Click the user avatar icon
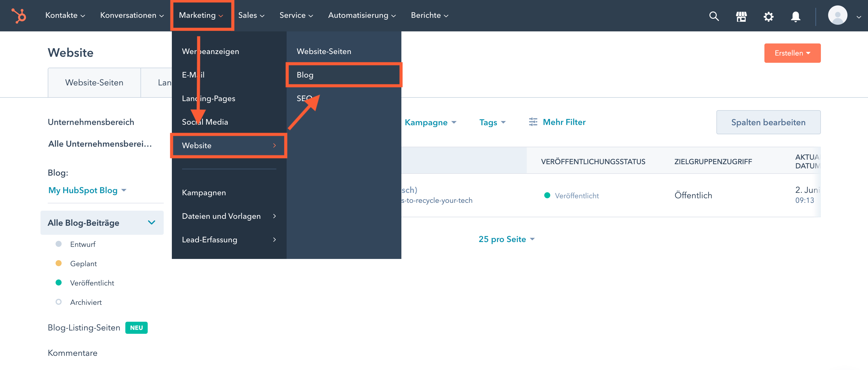The height and width of the screenshot is (370, 868). click(x=837, y=15)
